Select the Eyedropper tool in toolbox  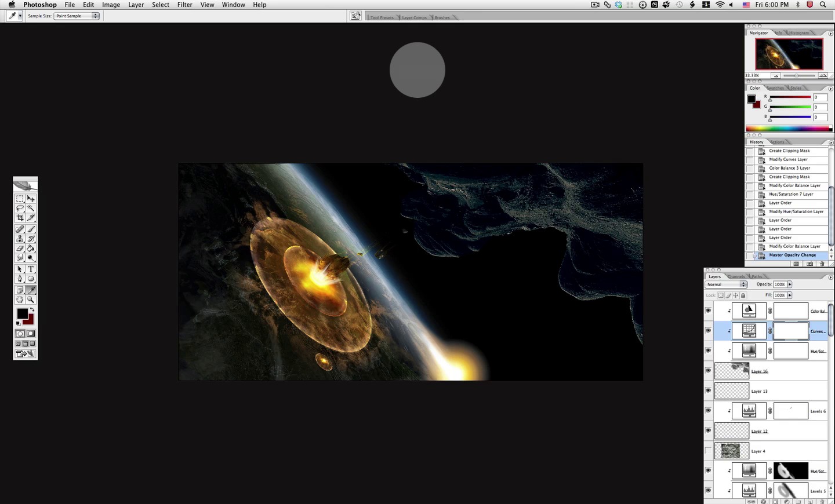(31, 290)
